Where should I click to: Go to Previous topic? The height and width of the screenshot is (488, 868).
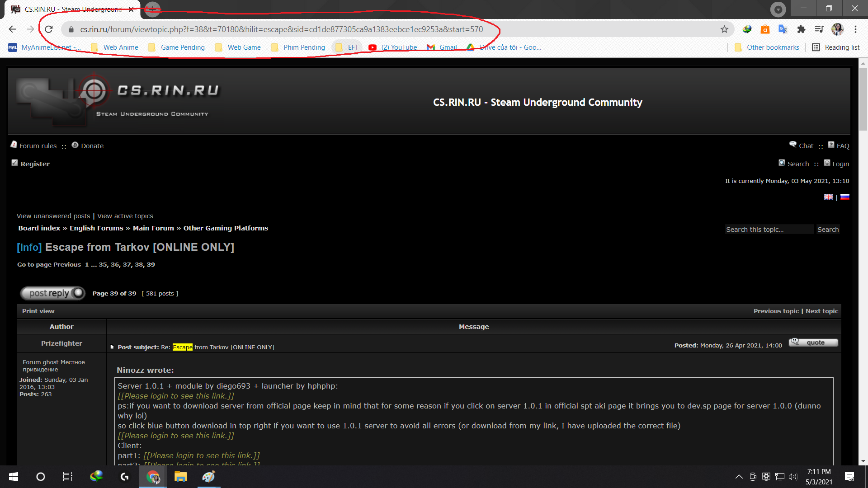(776, 311)
